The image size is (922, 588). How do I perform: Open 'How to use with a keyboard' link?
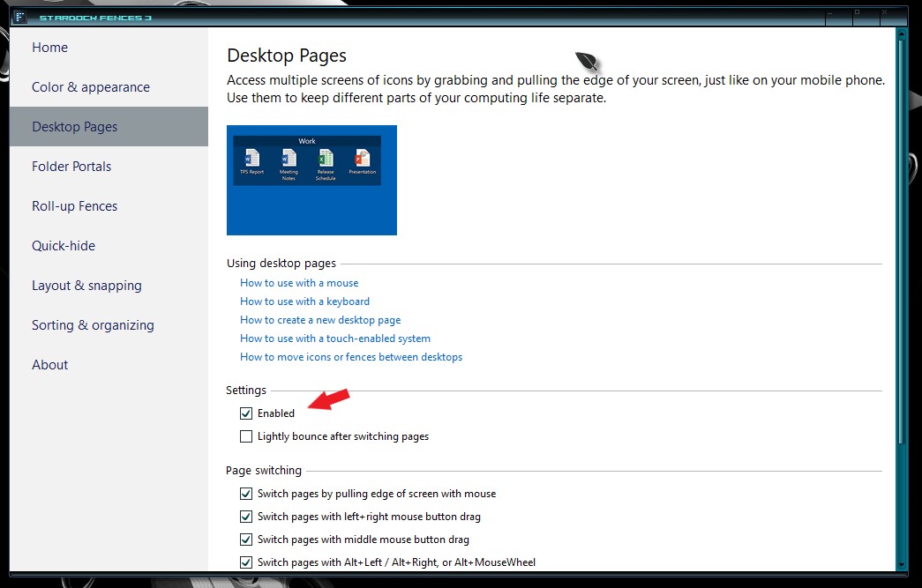304,301
